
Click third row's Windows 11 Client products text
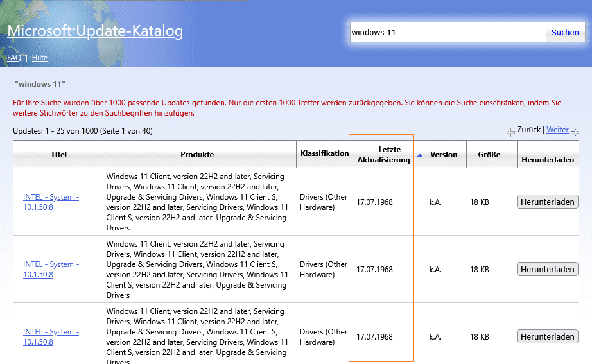pyautogui.click(x=197, y=336)
